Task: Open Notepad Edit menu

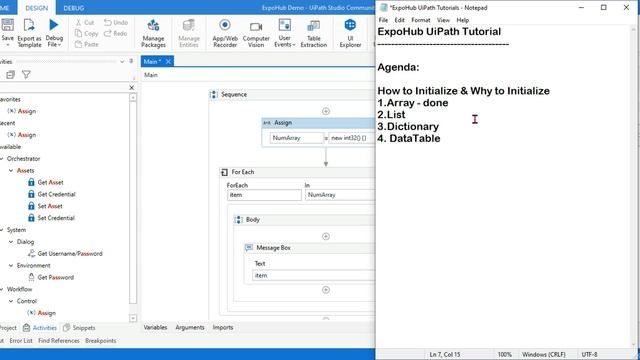Action: 400,20
